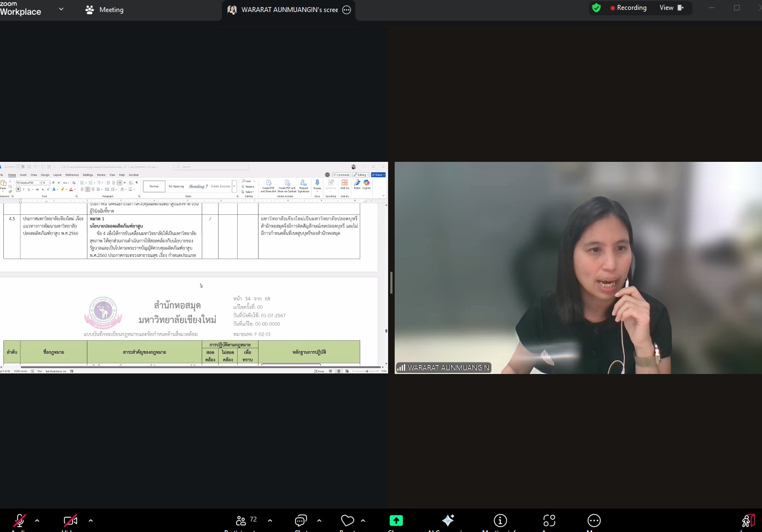Image resolution: width=762 pixels, height=532 pixels.
Task: Click the Leave meeting icon
Action: [x=748, y=521]
